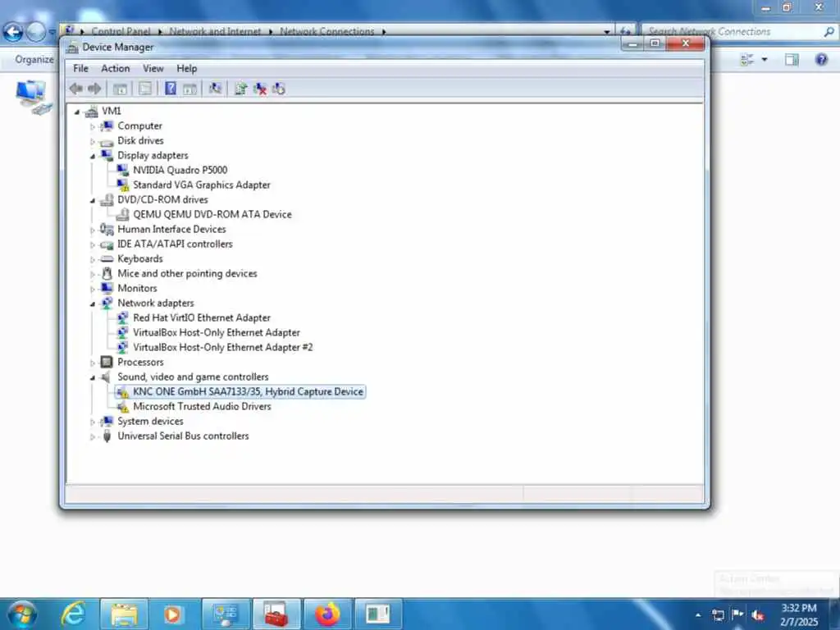Click the Universal Serial Bus controllers icon
Image resolution: width=840 pixels, height=630 pixels.
pos(107,436)
